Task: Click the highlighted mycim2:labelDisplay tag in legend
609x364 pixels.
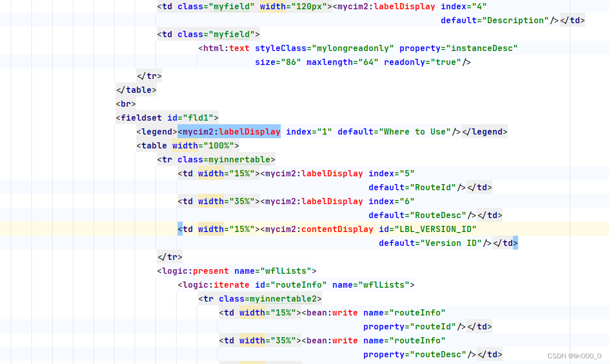Action: 229,131
